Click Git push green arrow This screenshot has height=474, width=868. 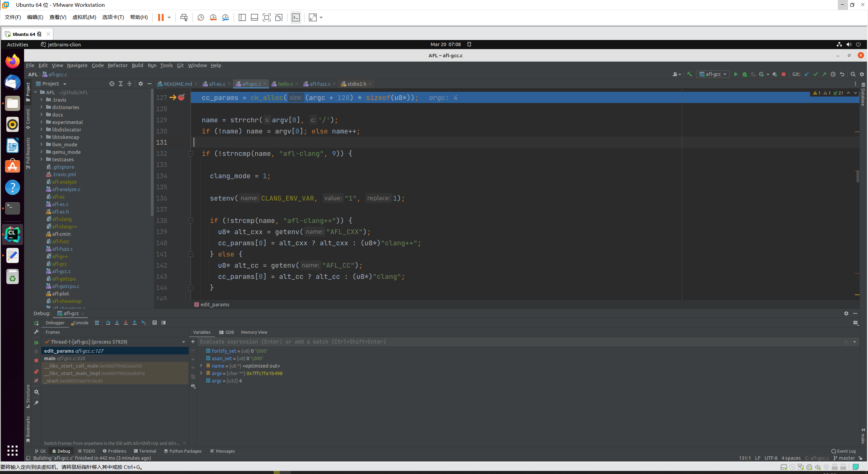point(824,74)
